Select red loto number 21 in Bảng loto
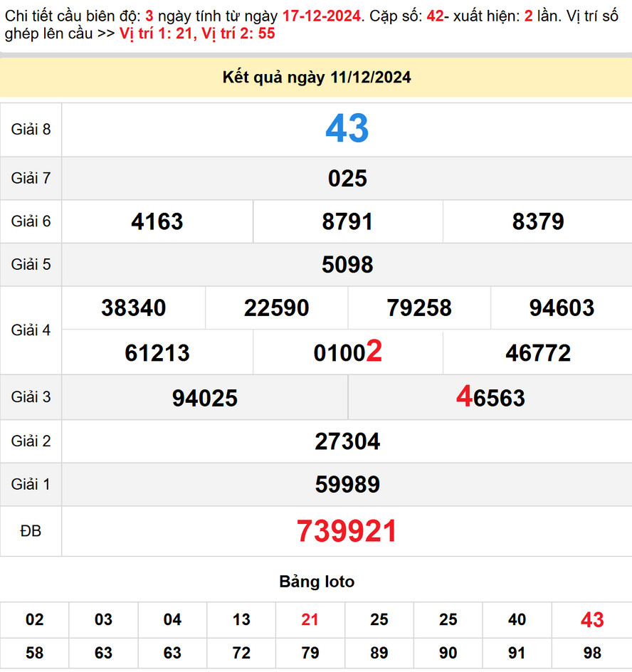 tap(310, 620)
